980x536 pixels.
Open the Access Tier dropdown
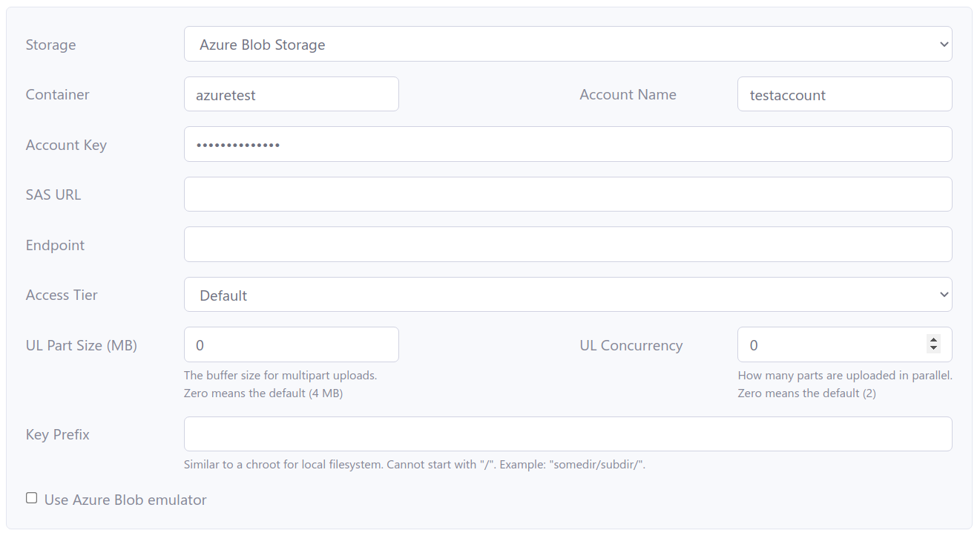point(568,295)
